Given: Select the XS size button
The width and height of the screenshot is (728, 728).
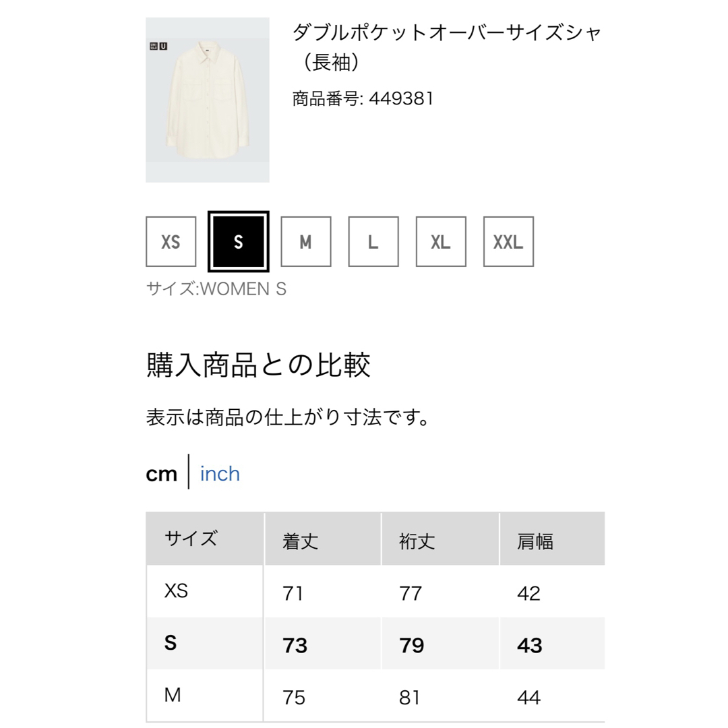Looking at the screenshot, I should [171, 241].
